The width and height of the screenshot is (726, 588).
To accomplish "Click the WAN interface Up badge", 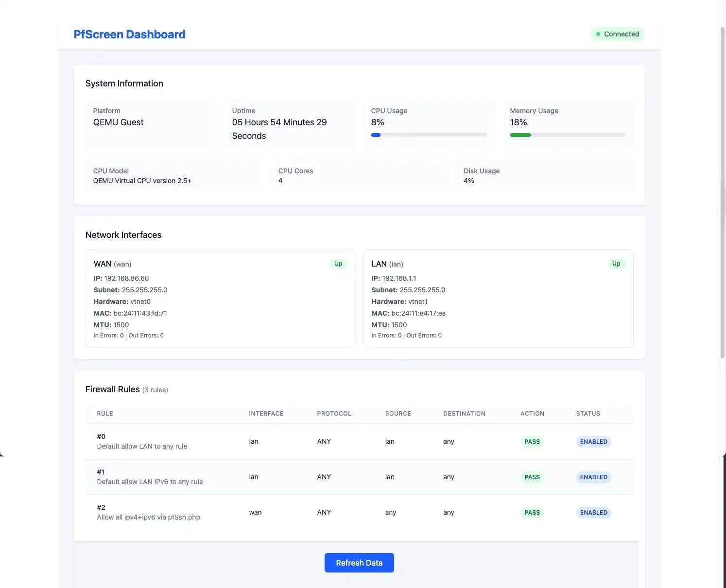I will click(x=338, y=264).
